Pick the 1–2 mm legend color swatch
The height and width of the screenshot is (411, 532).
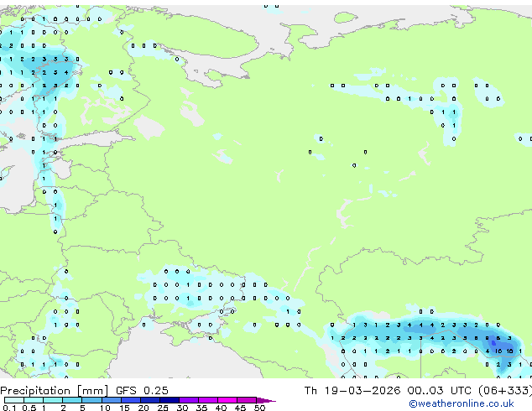pyautogui.click(x=53, y=400)
